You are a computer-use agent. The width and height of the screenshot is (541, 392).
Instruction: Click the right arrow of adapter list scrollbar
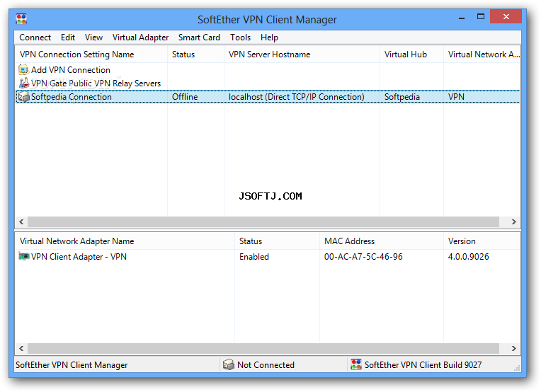click(x=514, y=348)
